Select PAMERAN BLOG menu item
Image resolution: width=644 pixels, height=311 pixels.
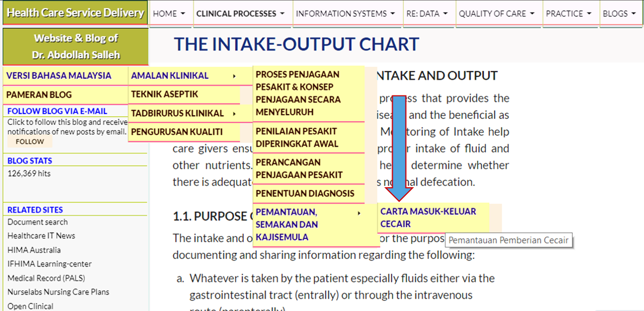coord(39,94)
